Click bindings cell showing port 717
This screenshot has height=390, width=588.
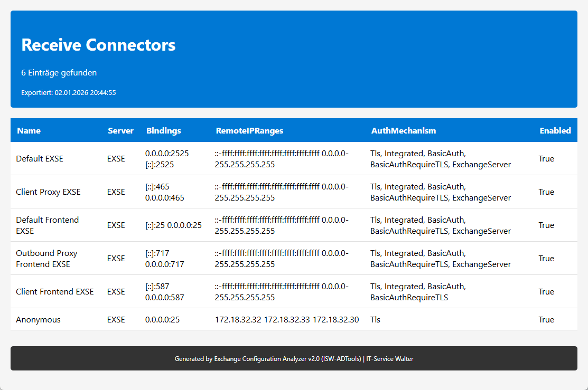(x=164, y=259)
